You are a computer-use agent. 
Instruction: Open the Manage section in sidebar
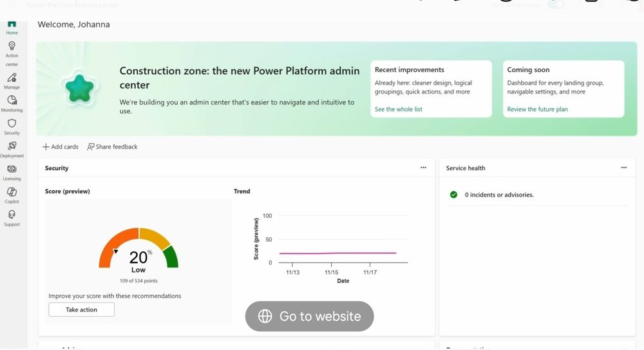click(12, 81)
